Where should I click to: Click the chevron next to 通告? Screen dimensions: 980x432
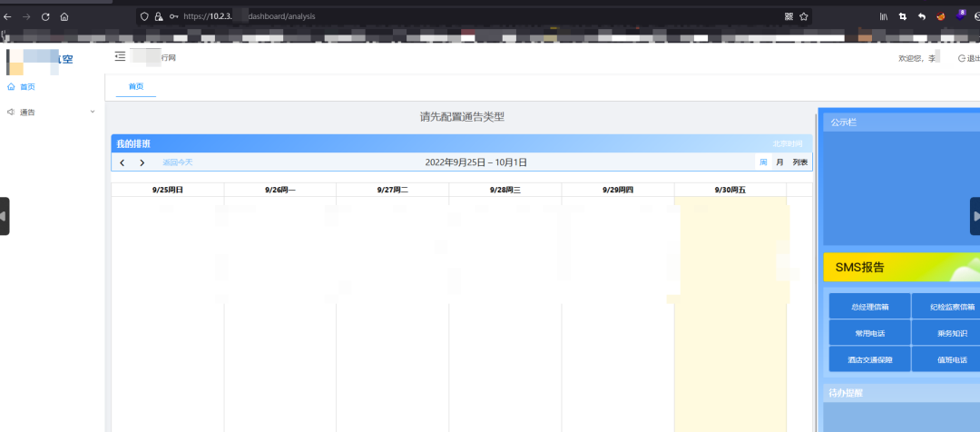click(x=93, y=112)
